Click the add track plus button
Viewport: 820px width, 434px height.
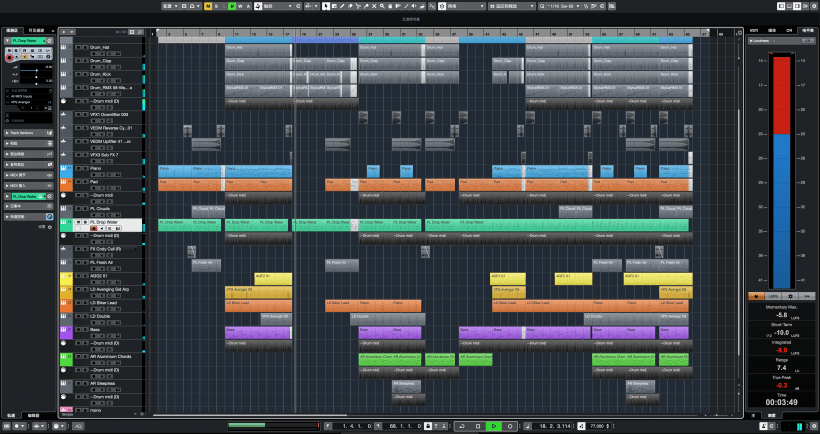point(64,32)
